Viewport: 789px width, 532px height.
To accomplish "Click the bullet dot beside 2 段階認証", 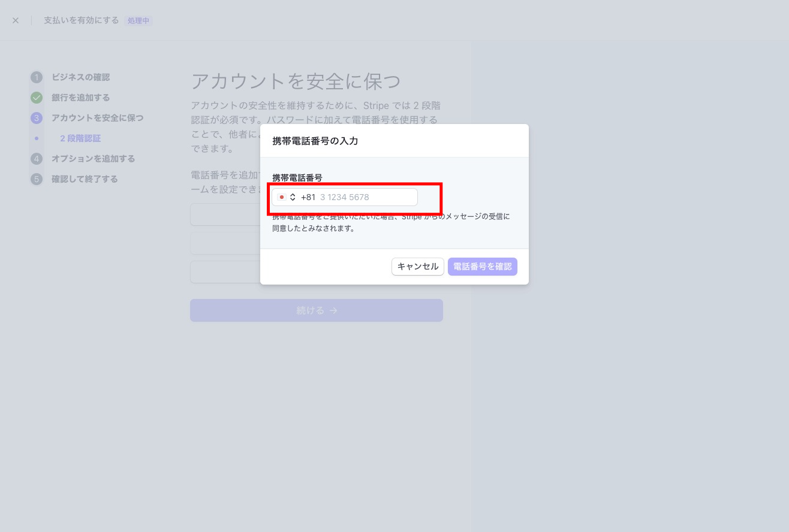I will click(x=37, y=138).
